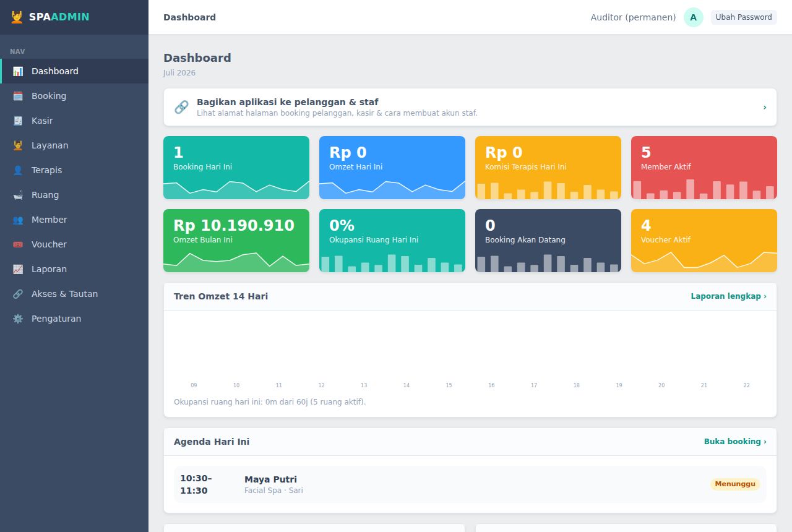The height and width of the screenshot is (532, 792).
Task: Open the Ruang page
Action: point(74,195)
